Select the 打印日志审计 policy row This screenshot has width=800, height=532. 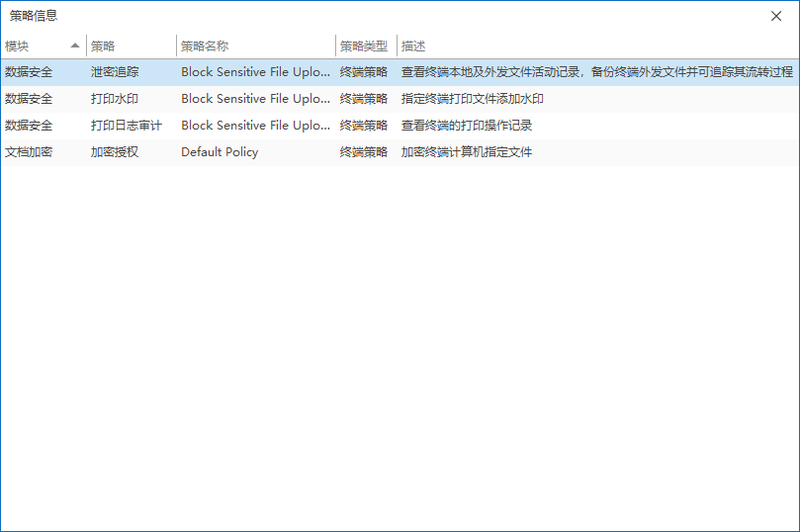pyautogui.click(x=127, y=126)
